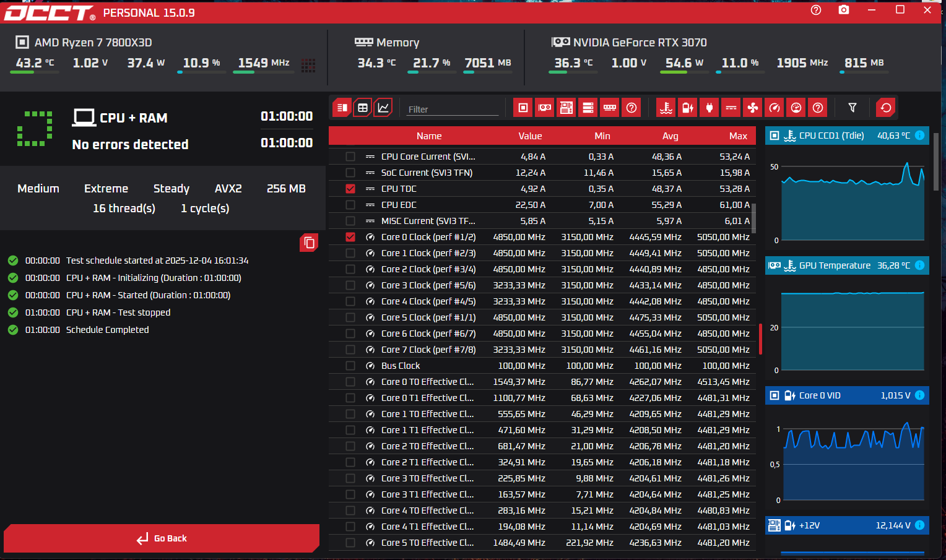Screen dimensions: 946x560
Task: Check the Core 0 T0 Effective Clock checkbox
Action: [350, 382]
